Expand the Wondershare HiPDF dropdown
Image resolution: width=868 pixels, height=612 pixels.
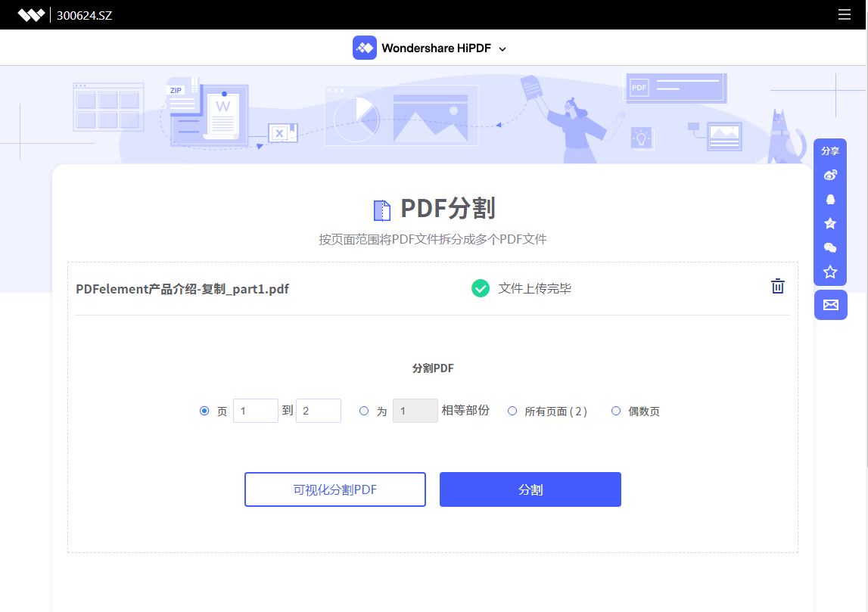(502, 48)
